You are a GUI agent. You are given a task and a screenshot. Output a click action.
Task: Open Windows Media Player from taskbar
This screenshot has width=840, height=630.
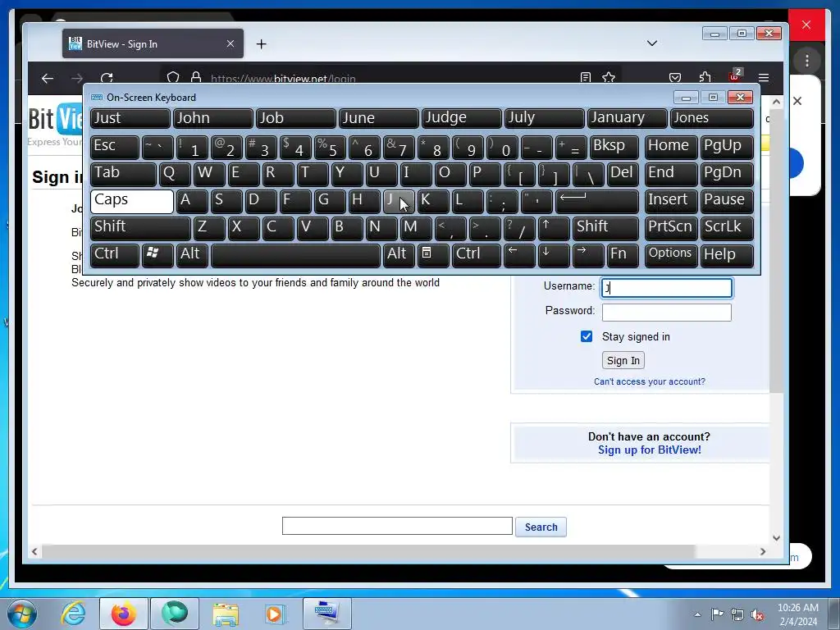[276, 614]
